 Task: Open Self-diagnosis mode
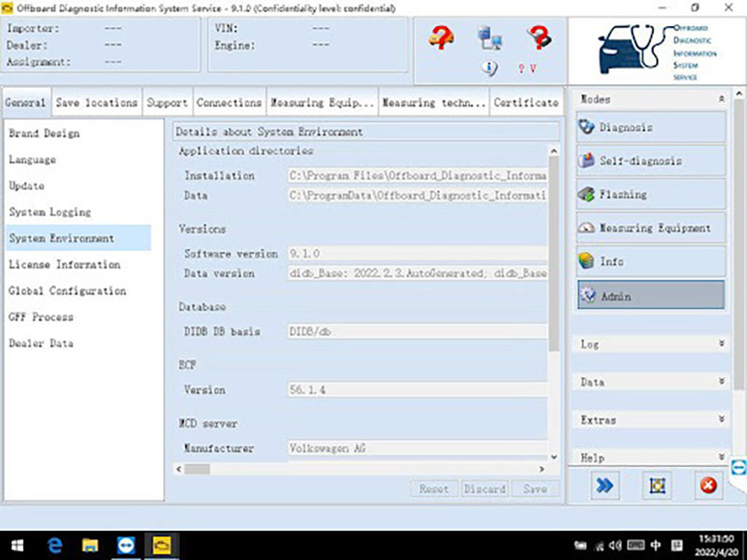[x=651, y=161]
